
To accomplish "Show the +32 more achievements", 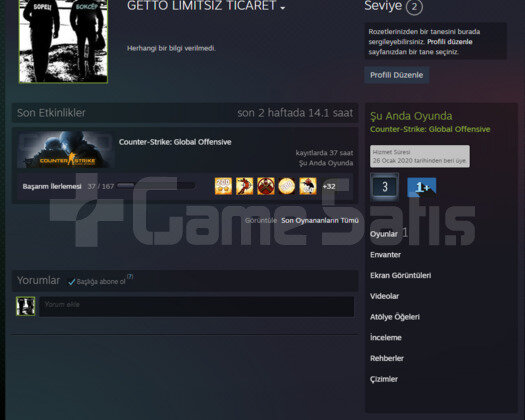I will (329, 187).
